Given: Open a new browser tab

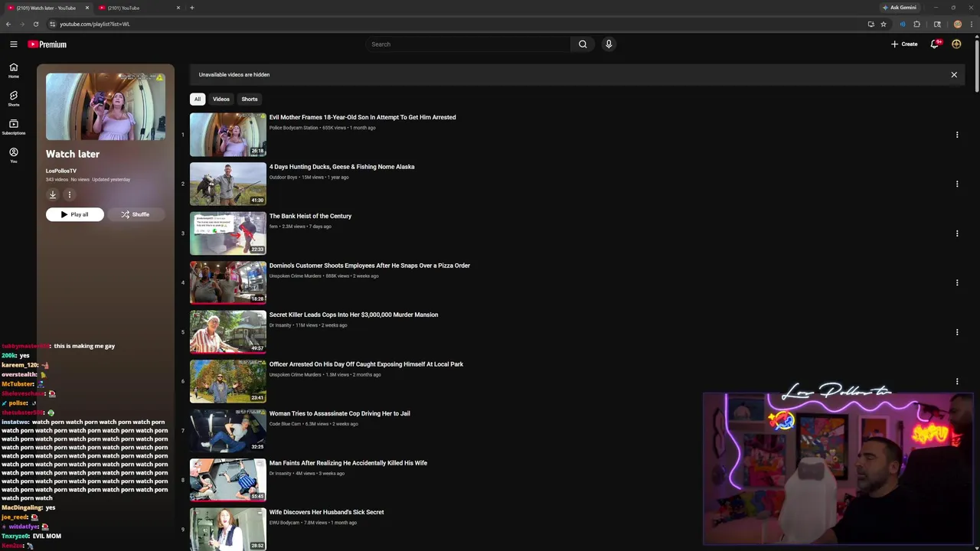Looking at the screenshot, I should click(x=192, y=8).
